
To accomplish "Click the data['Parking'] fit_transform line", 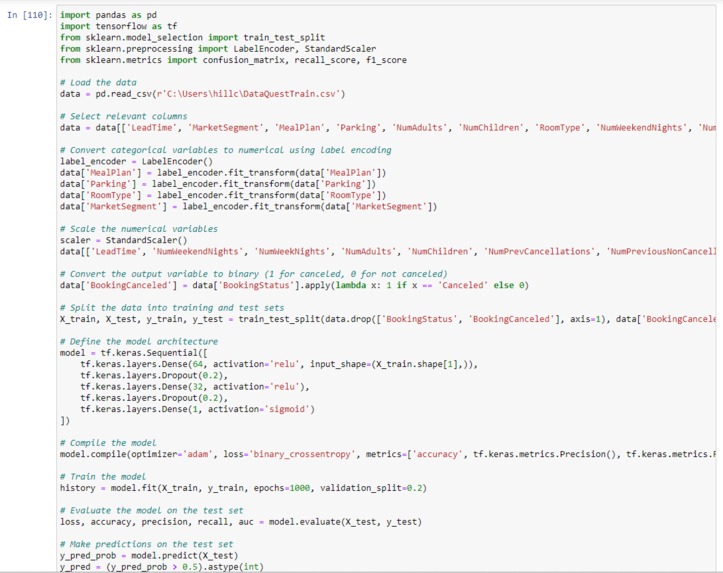I will [x=218, y=184].
